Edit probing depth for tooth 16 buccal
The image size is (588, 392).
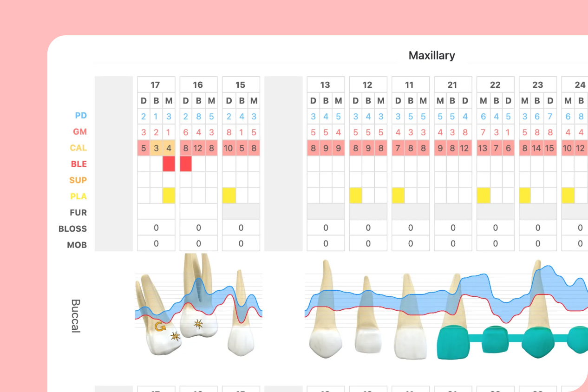pos(198,117)
